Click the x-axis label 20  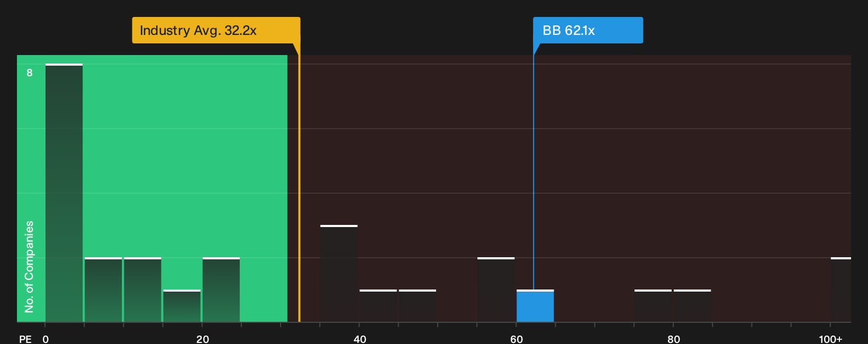[203, 339]
